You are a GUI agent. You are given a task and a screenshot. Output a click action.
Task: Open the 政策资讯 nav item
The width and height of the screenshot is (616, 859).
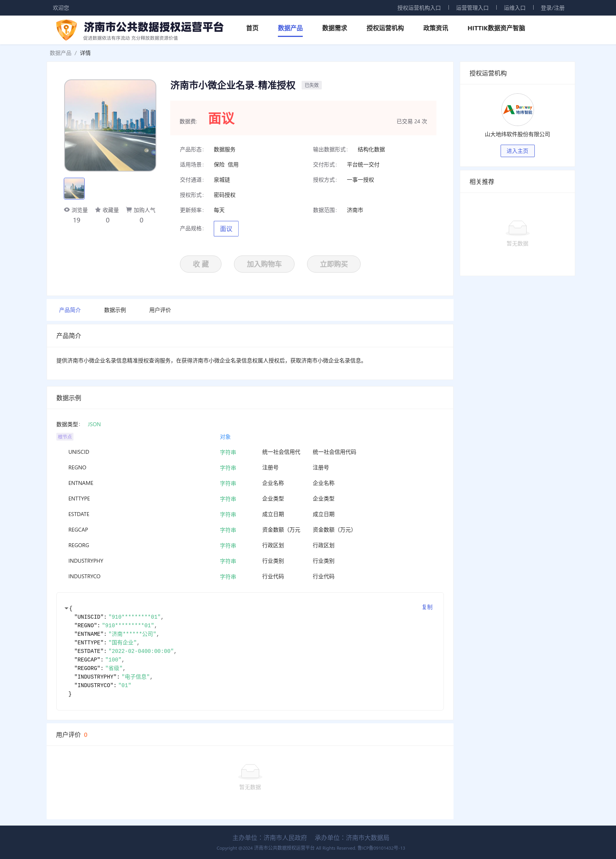pyautogui.click(x=436, y=28)
